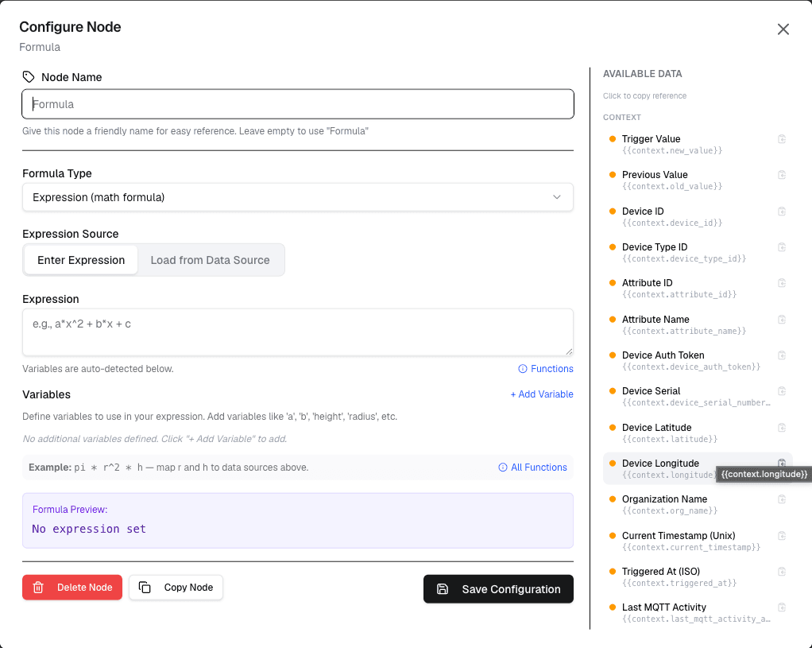The width and height of the screenshot is (812, 648).
Task: Open the Functions help link
Action: tap(546, 369)
